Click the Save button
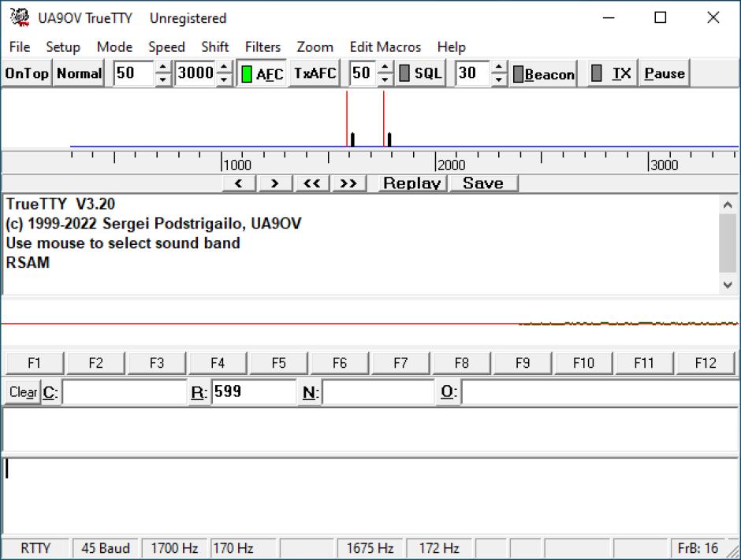The image size is (741, 560). 483,184
